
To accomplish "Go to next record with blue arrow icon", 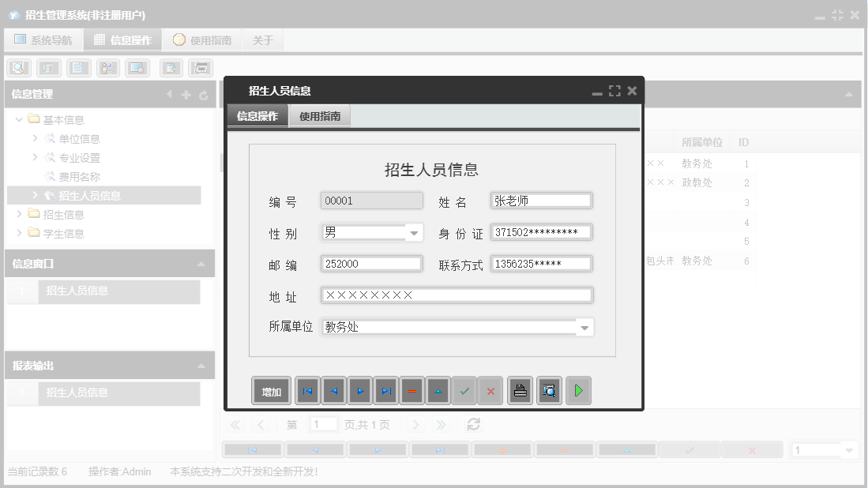I will 359,390.
